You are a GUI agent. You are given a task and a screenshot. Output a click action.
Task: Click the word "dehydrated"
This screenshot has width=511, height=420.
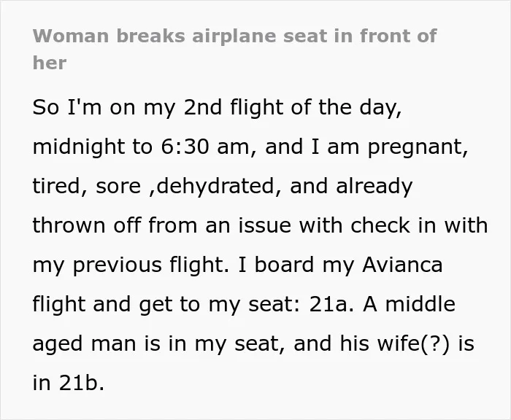(215, 186)
